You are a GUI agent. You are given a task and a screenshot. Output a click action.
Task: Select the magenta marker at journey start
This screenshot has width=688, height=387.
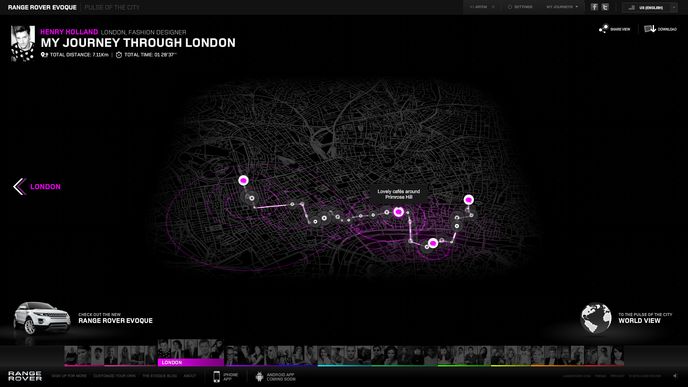click(244, 180)
